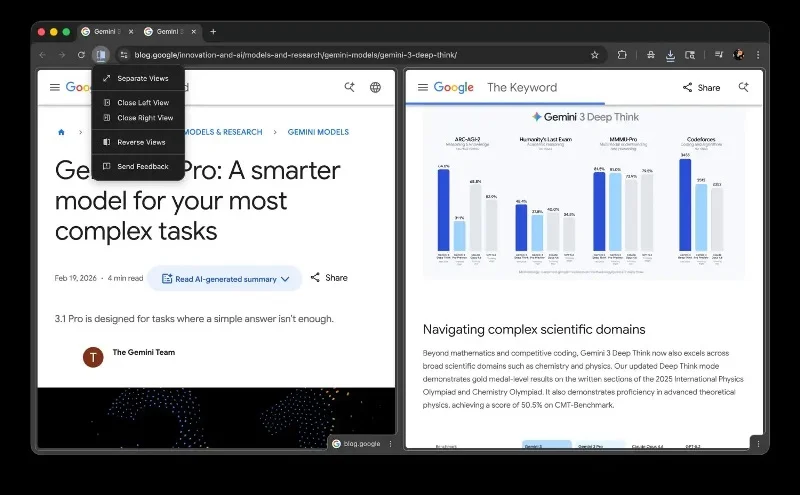Open the site information icon in the address bar

click(124, 55)
